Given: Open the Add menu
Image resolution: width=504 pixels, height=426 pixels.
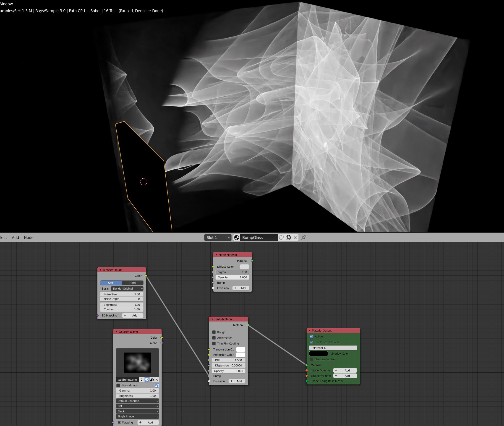Looking at the screenshot, I should coord(15,238).
